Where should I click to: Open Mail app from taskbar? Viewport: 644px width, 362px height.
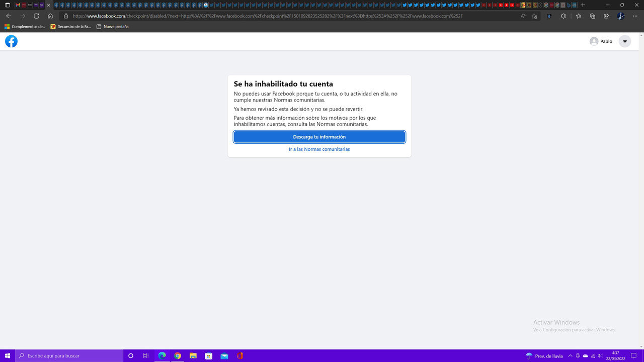(224, 356)
